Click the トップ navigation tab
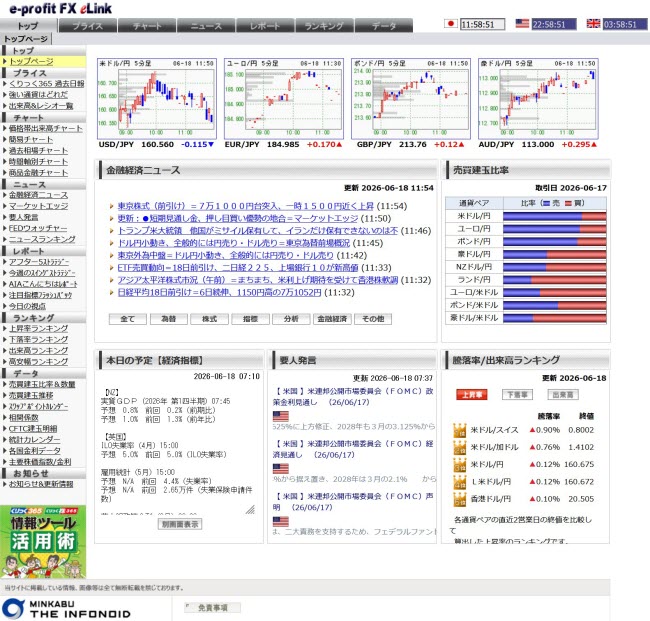 [x=28, y=26]
